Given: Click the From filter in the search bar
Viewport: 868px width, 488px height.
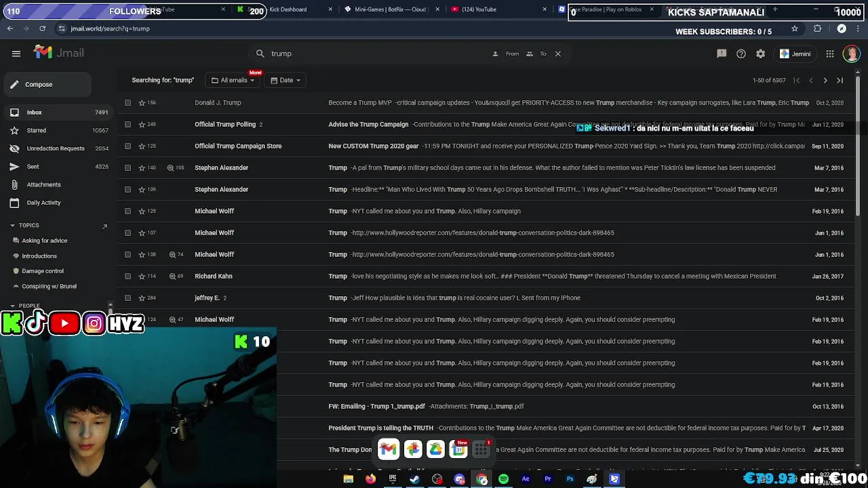Looking at the screenshot, I should point(506,54).
